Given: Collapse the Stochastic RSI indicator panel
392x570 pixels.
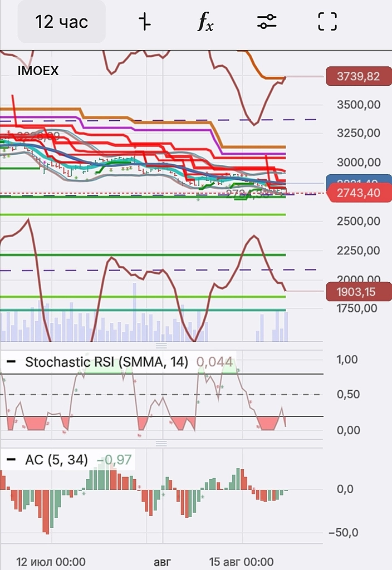Looking at the screenshot, I should pyautogui.click(x=11, y=362).
